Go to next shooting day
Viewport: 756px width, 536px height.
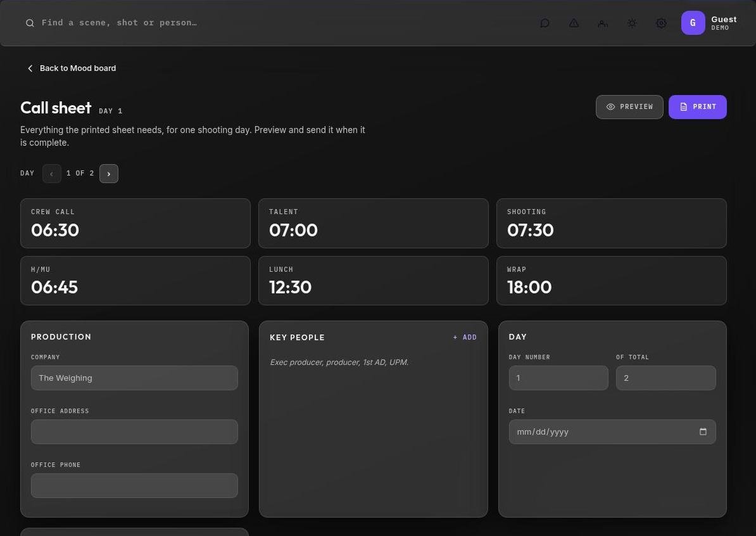[x=109, y=174]
